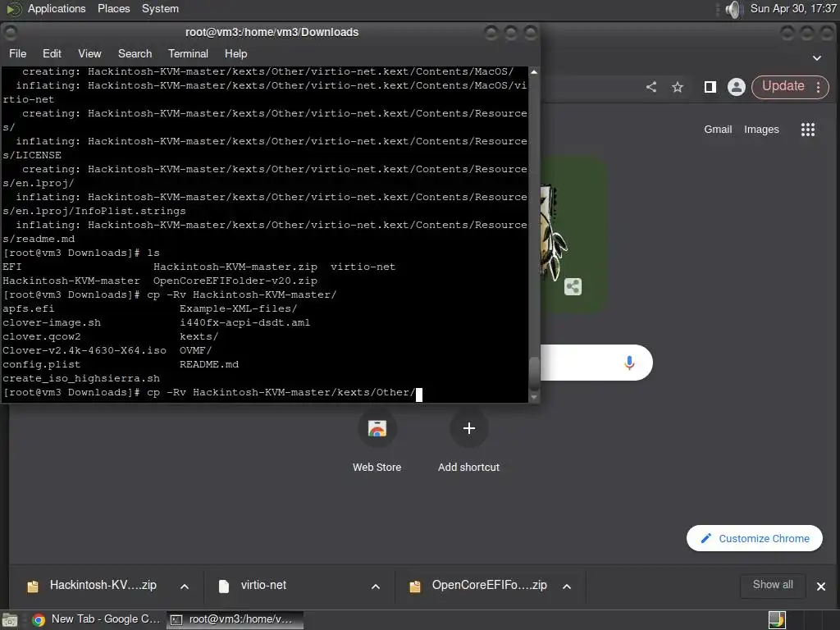The image size is (840, 630).
Task: Open Chrome three-dot menu
Action: [x=818, y=87]
